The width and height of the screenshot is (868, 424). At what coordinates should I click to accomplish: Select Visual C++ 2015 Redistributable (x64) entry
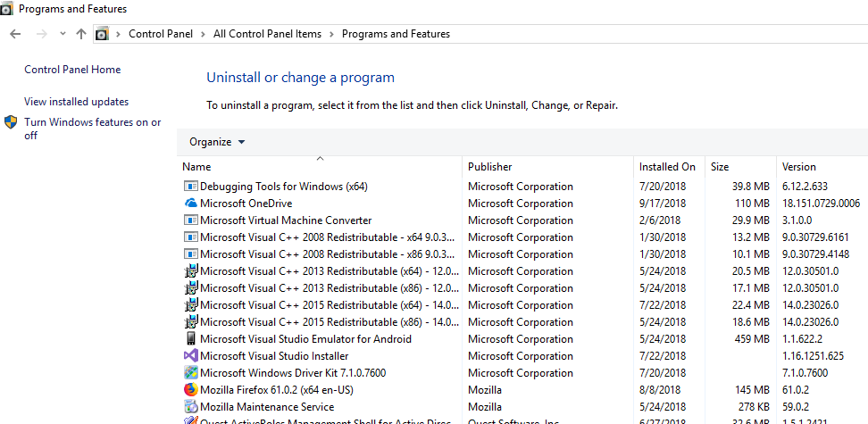click(x=330, y=305)
